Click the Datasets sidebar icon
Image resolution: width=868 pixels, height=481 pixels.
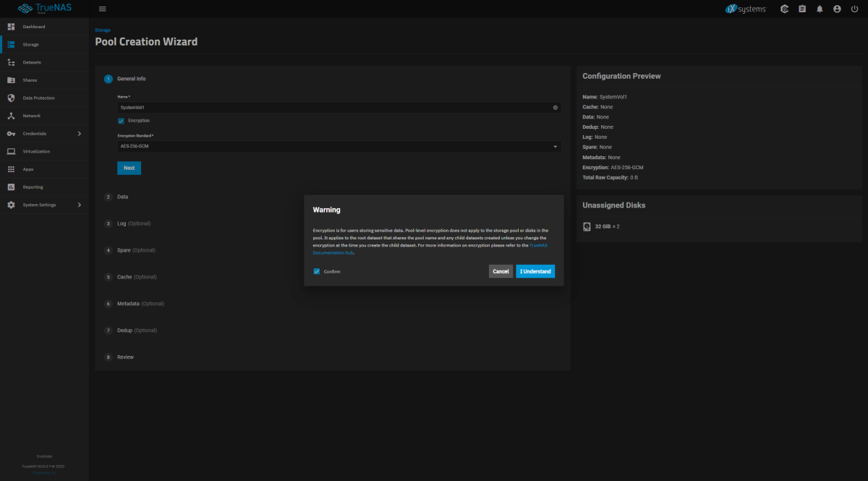coord(11,62)
